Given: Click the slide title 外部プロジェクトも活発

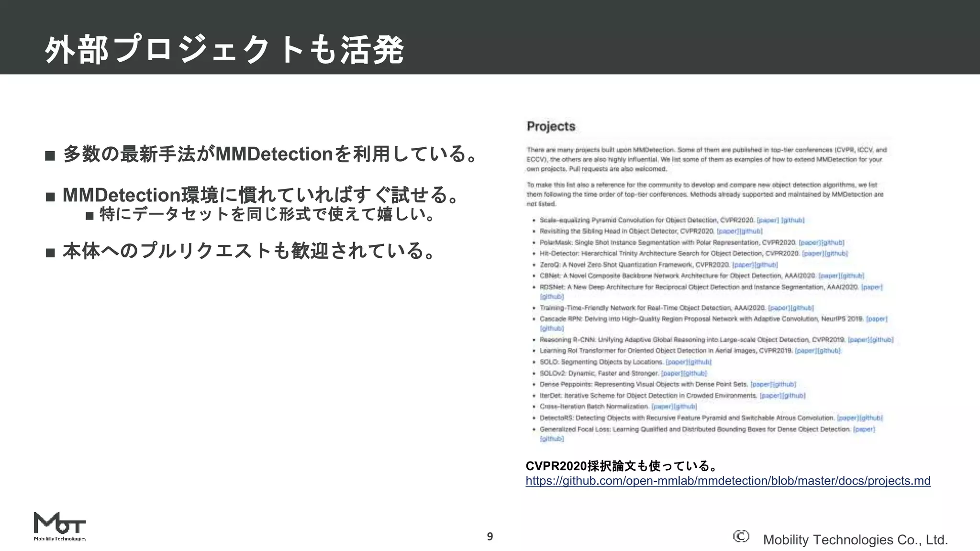Looking at the screenshot, I should [225, 50].
